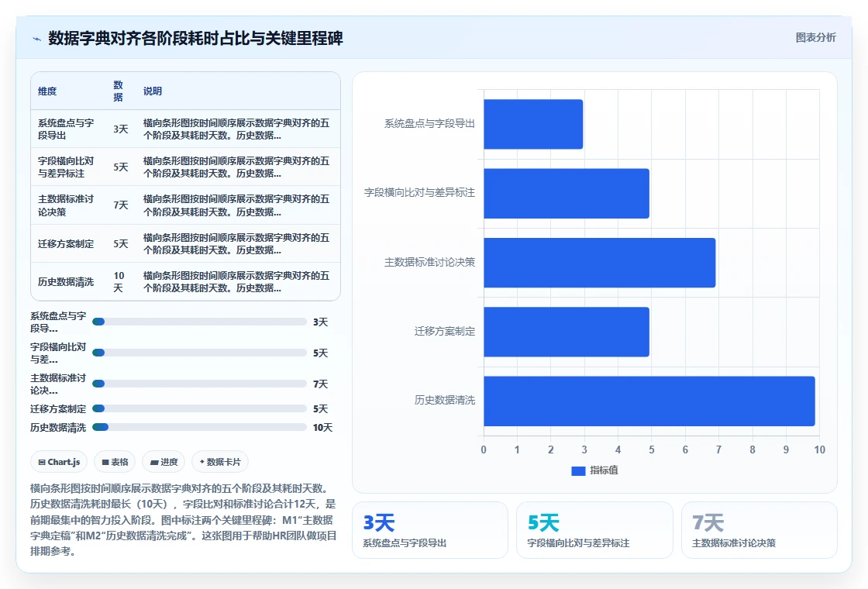The image size is (868, 589).
Task: Click the 字段横向比对与差异标注 chart axis label
Action: (419, 193)
